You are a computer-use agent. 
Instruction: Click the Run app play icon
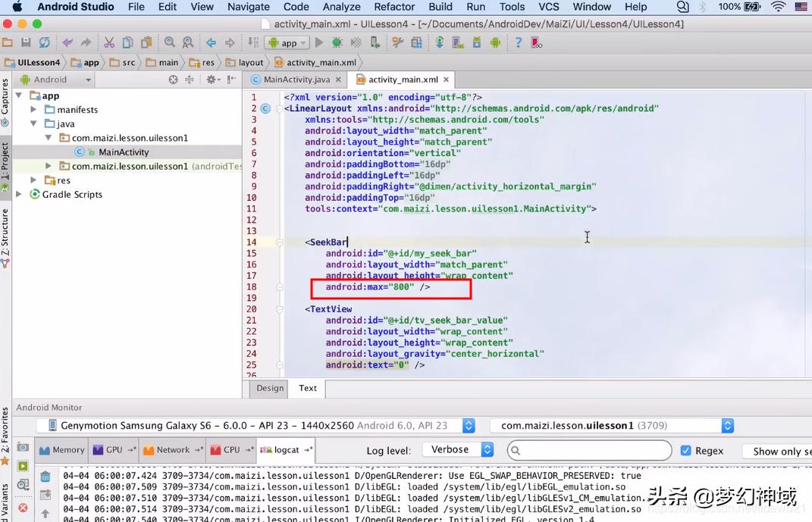[x=319, y=43]
